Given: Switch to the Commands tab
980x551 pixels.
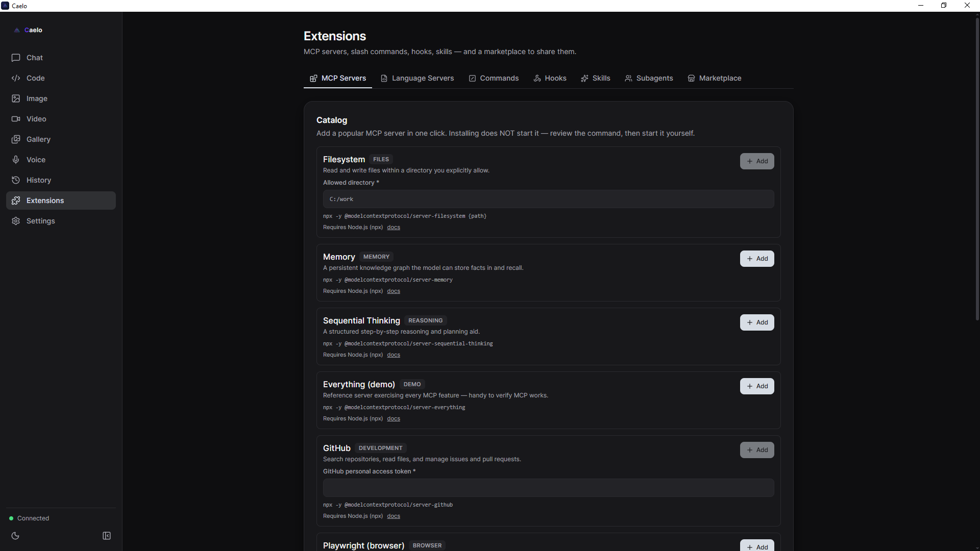Looking at the screenshot, I should pyautogui.click(x=494, y=78).
